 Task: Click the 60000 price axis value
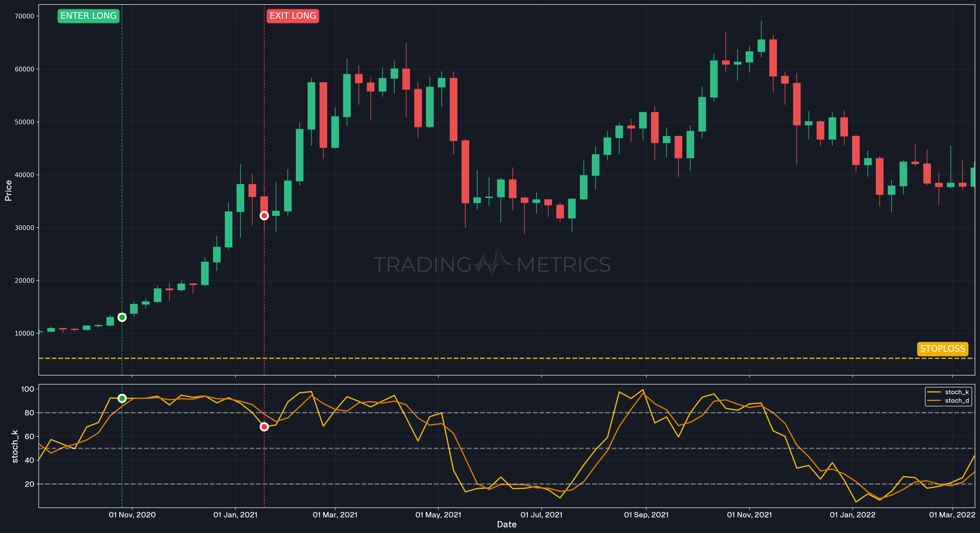coord(24,69)
